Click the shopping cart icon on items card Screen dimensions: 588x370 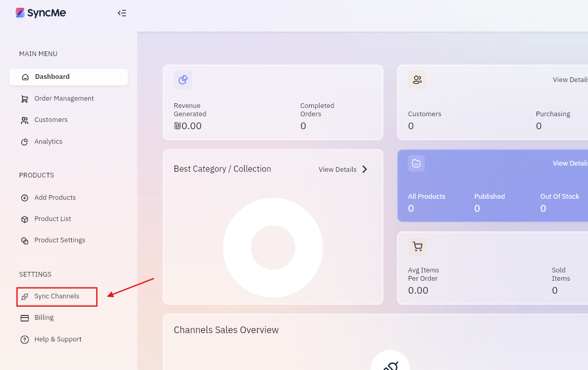pos(417,246)
